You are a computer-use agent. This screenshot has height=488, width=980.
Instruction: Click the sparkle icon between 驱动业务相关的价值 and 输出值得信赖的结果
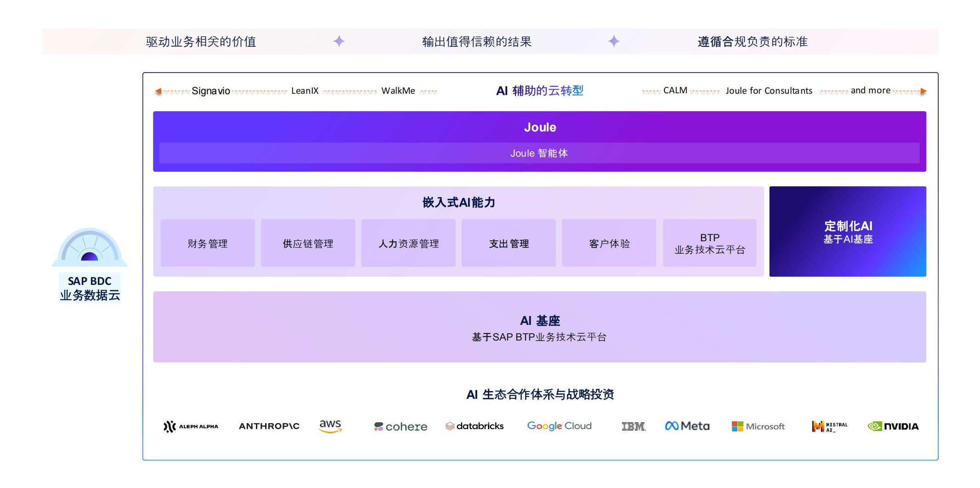coord(339,42)
